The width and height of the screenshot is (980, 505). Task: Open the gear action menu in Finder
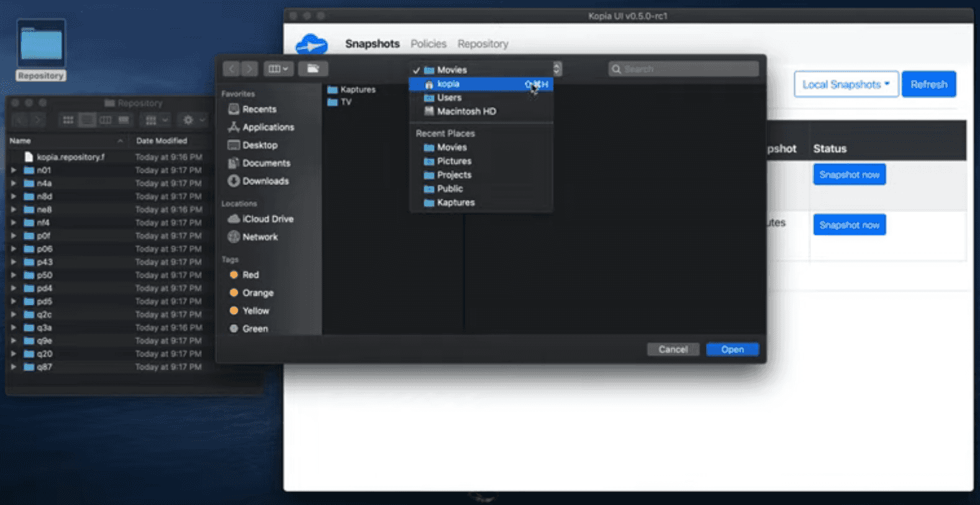[x=193, y=119]
